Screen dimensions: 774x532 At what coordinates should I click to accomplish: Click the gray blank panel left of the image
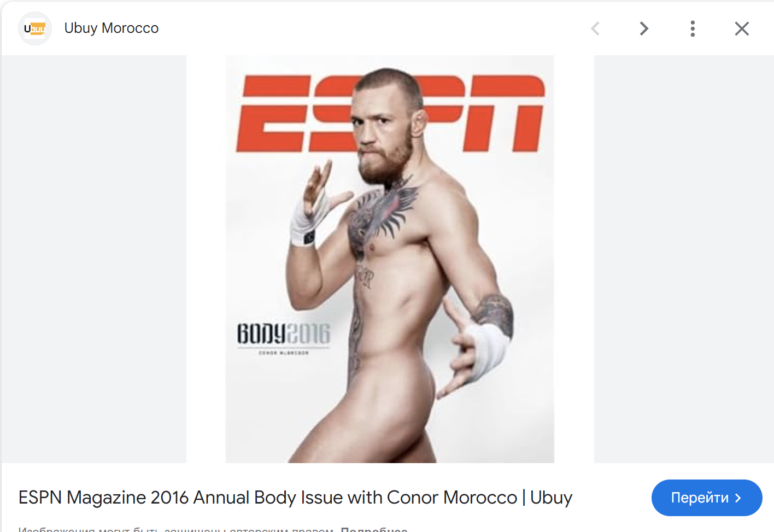point(94,259)
